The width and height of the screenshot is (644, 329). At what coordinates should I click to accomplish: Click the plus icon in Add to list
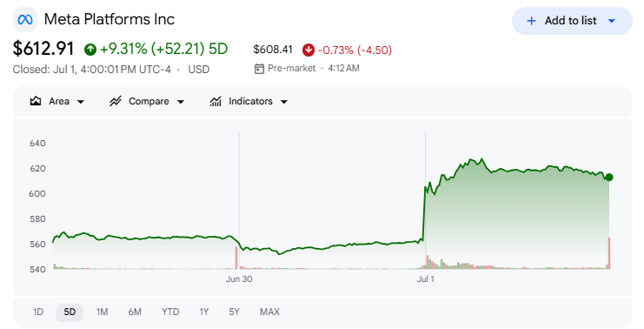531,21
